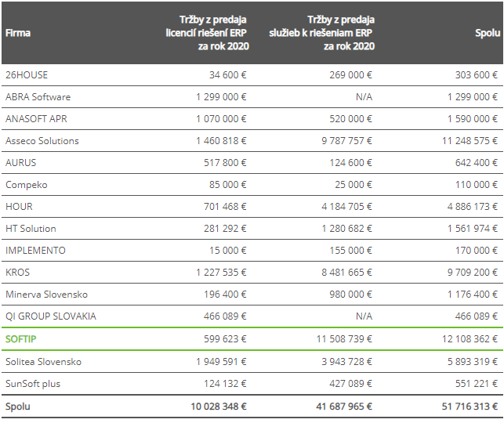Click the highlighted SOFTIP company name
The height and width of the screenshot is (423, 504).
21,340
